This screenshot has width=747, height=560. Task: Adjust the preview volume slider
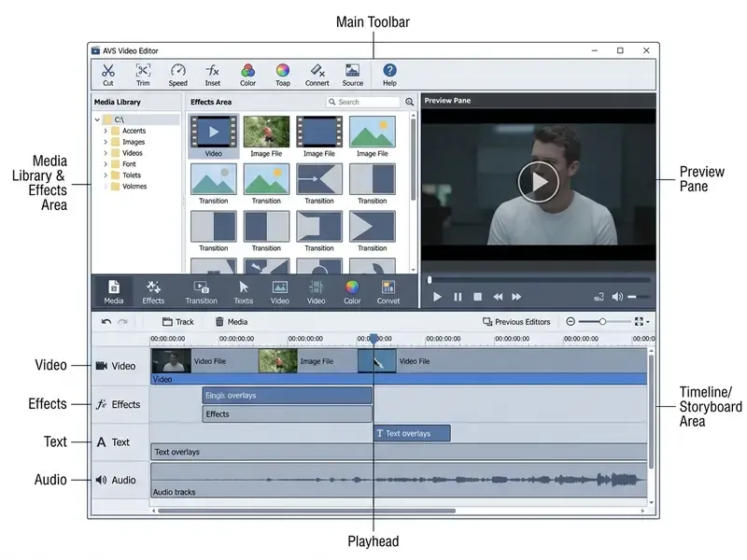[639, 297]
